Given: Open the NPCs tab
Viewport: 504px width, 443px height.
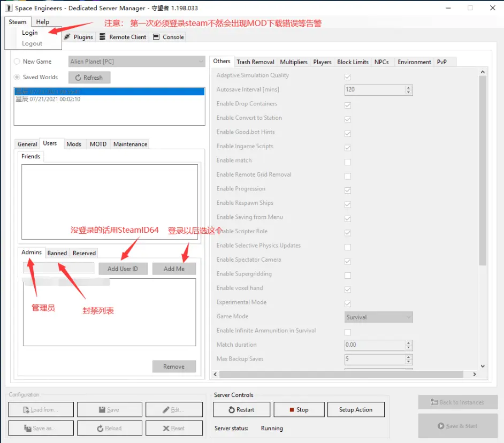Looking at the screenshot, I should [x=381, y=62].
